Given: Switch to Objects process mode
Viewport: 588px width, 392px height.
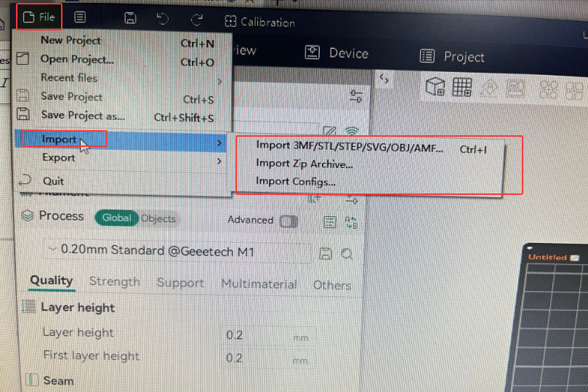Looking at the screenshot, I should point(158,218).
